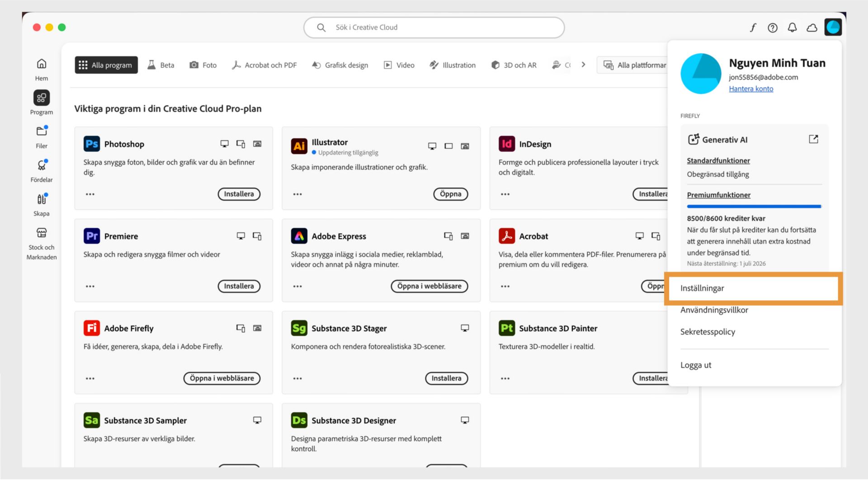Open Adobe Firefly more options ellipsis
The image size is (868, 480).
point(90,379)
